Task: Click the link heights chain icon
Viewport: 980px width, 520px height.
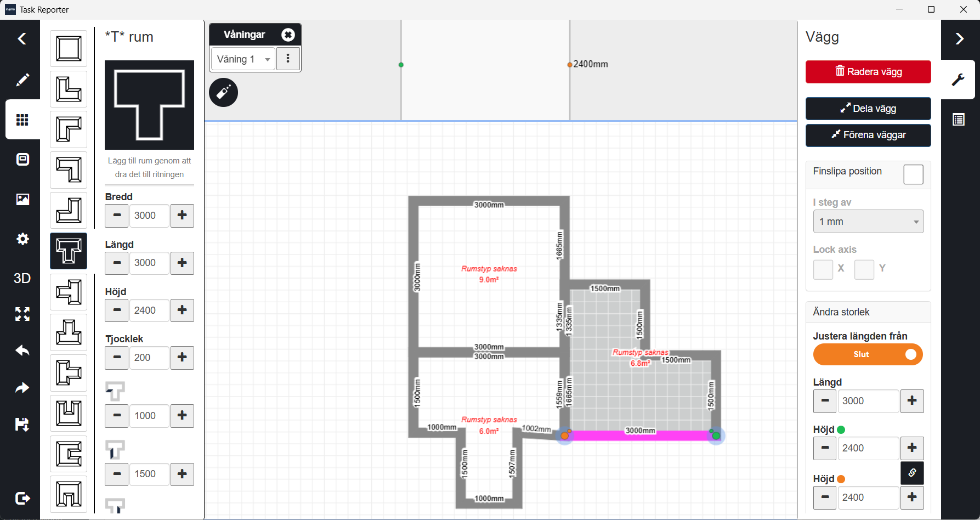Action: coord(912,473)
